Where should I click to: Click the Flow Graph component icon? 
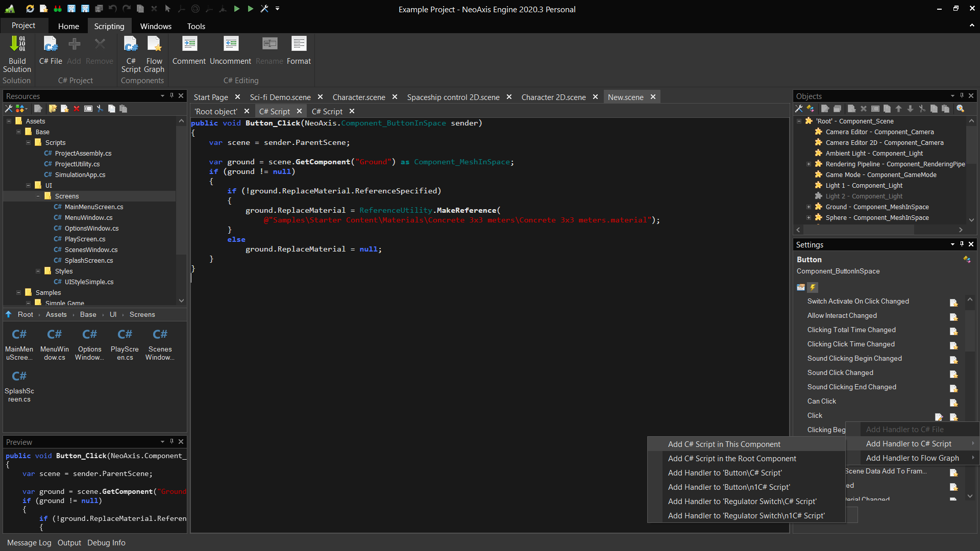pos(154,45)
